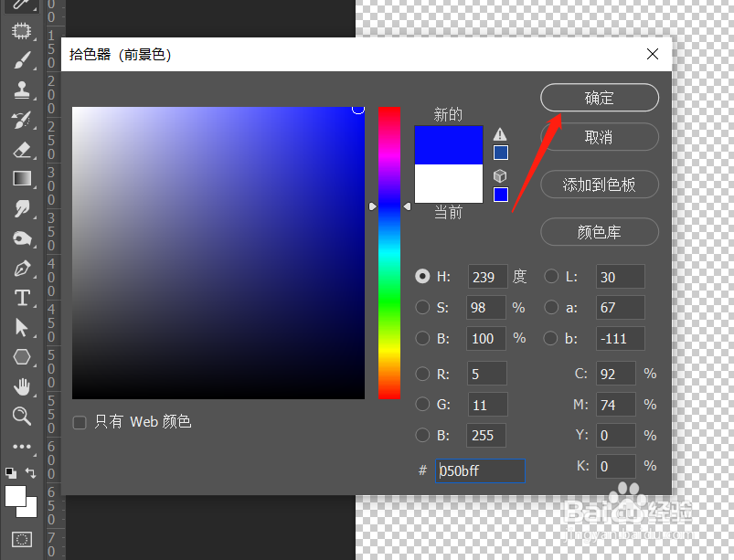Click the out-of-gamut warning triangle
This screenshot has height=560, width=734.
click(500, 134)
